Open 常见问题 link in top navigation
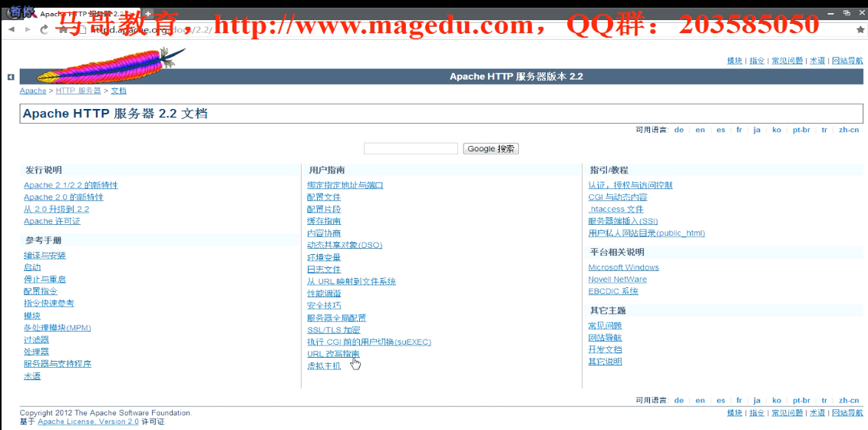This screenshot has width=868, height=430. point(787,61)
